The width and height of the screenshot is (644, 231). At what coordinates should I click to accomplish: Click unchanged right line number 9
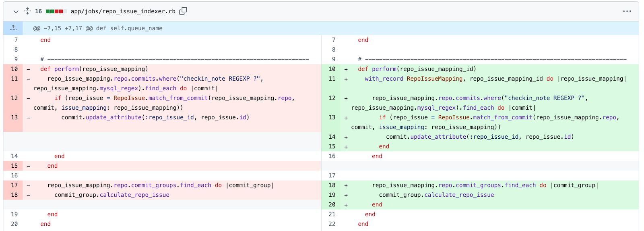(332, 59)
